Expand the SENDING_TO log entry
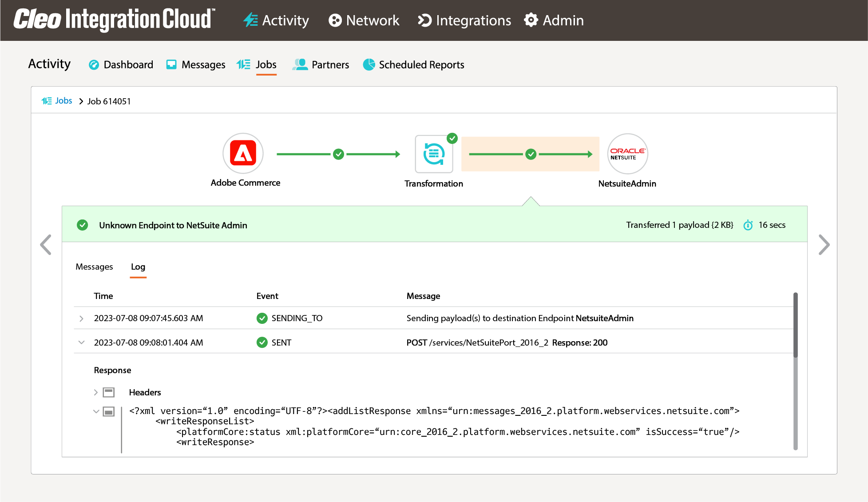 (x=82, y=318)
